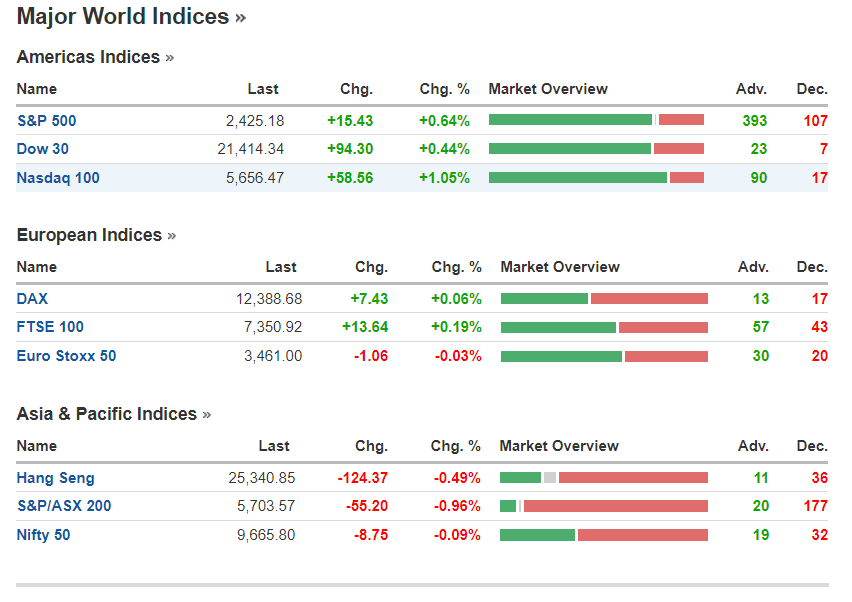Image resolution: width=852 pixels, height=602 pixels.
Task: Open the S&P 500 index link
Action: coord(46,121)
